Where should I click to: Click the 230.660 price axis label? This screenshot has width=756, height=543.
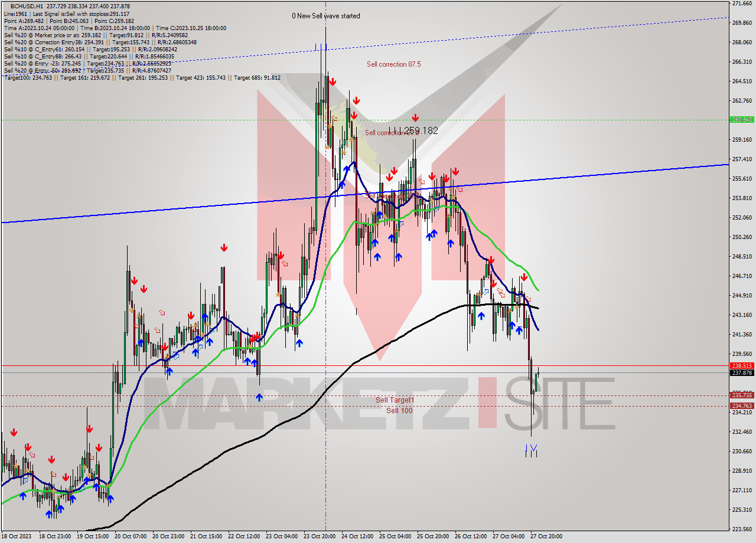click(741, 451)
